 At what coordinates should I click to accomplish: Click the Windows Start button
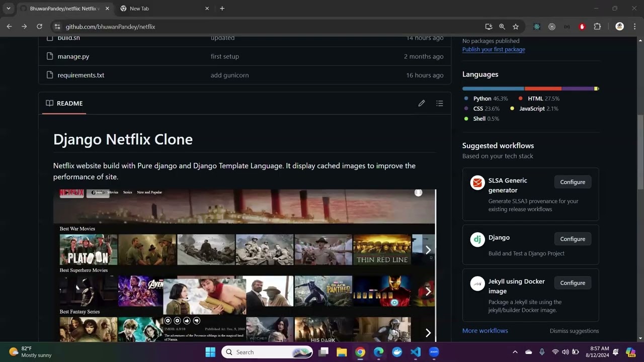tap(210, 352)
